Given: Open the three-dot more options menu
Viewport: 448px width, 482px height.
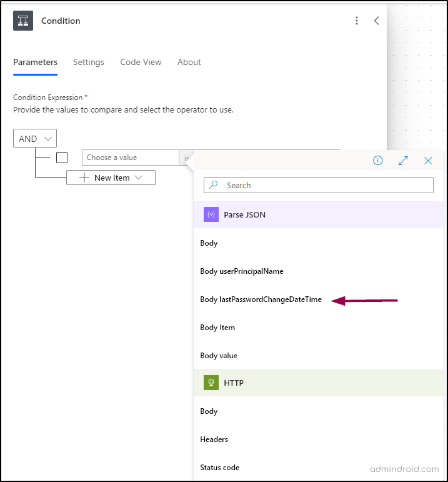Looking at the screenshot, I should 356,21.
